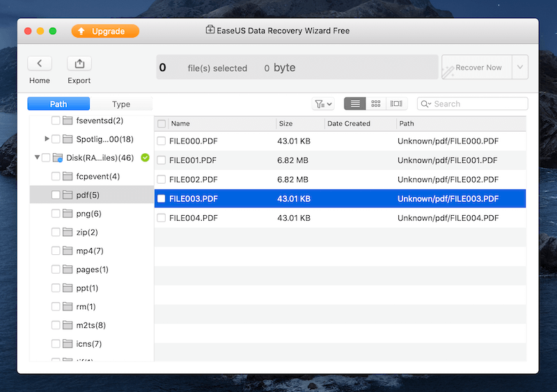Select the Path tab
557x392 pixels.
(x=58, y=104)
